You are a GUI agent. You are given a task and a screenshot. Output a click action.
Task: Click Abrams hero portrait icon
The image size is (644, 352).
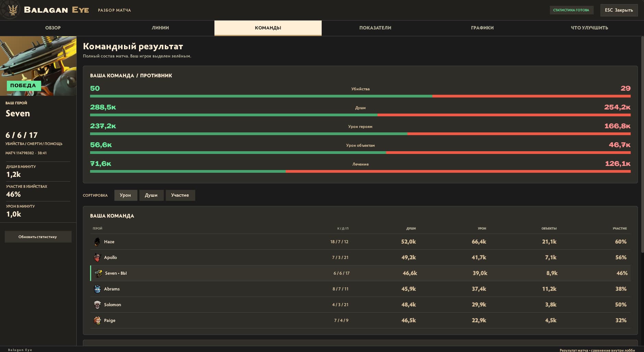pyautogui.click(x=97, y=289)
